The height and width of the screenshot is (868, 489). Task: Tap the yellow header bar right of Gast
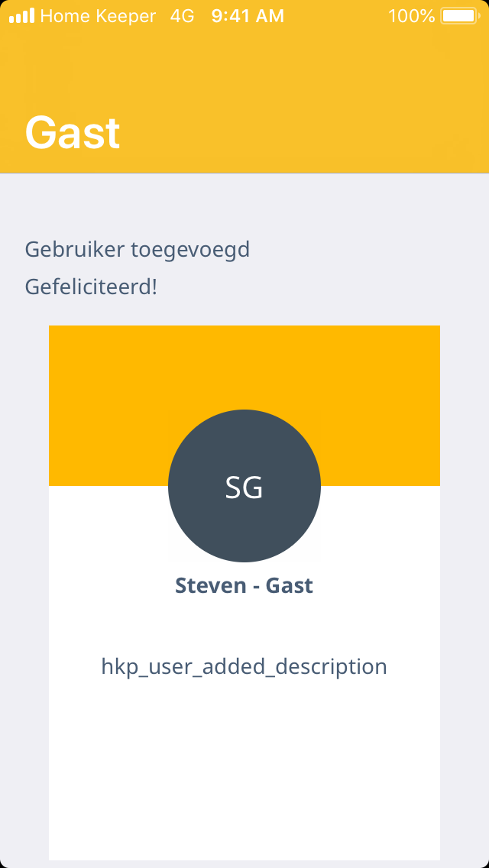coord(321,133)
